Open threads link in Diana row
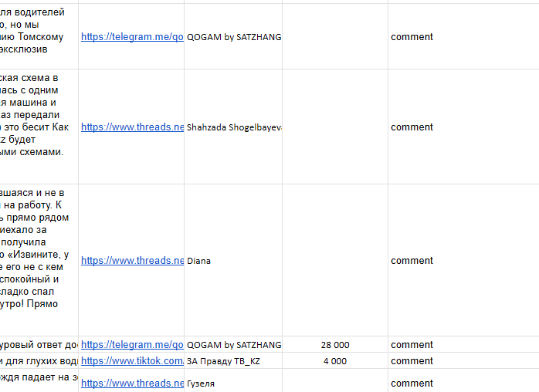 tap(132, 261)
